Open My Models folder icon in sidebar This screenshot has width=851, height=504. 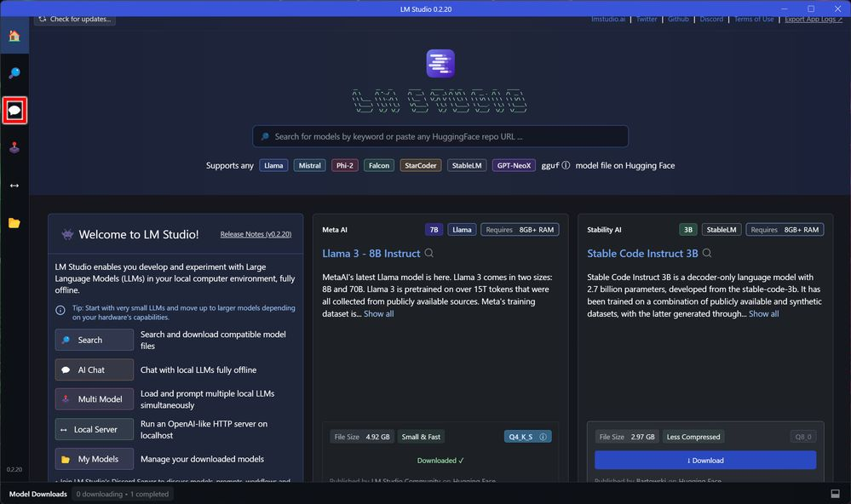coord(14,223)
